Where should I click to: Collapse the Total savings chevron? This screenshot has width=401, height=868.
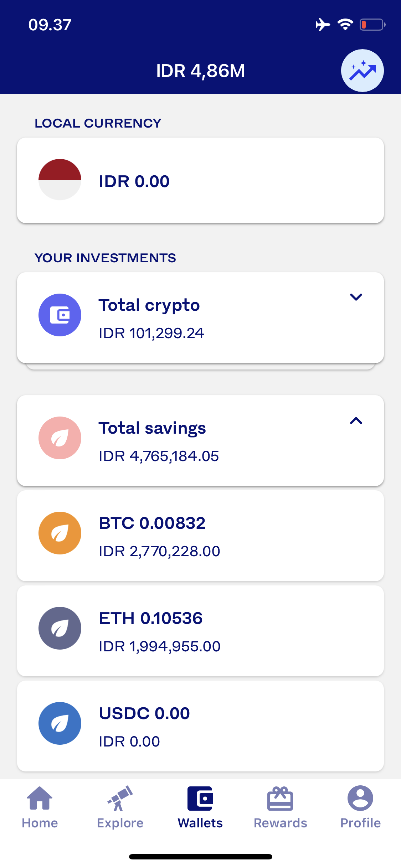pyautogui.click(x=356, y=421)
